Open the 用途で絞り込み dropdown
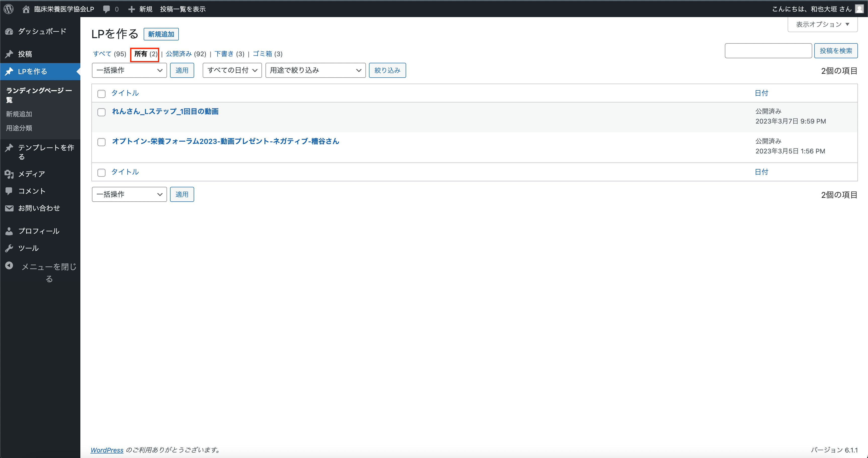868x458 pixels. [315, 70]
